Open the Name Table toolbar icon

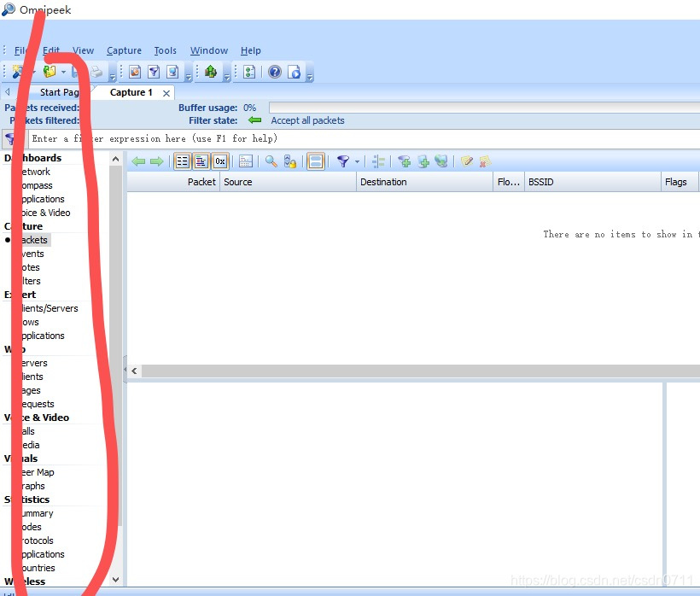point(135,72)
